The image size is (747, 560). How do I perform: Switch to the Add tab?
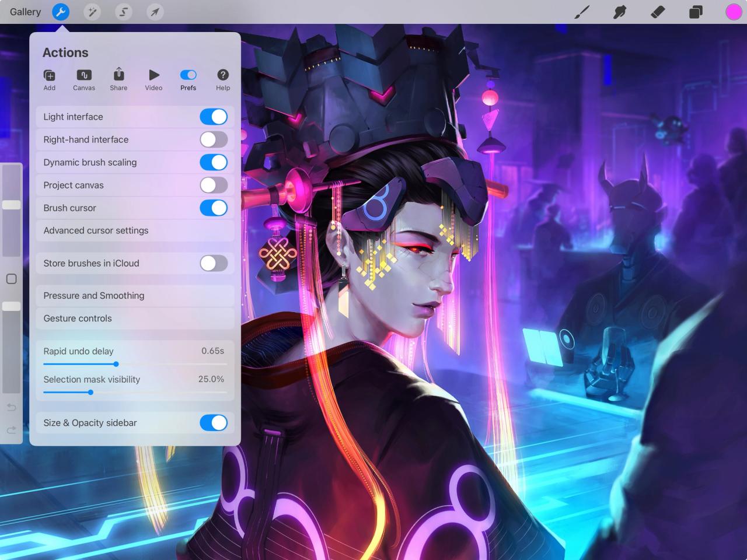coord(50,80)
